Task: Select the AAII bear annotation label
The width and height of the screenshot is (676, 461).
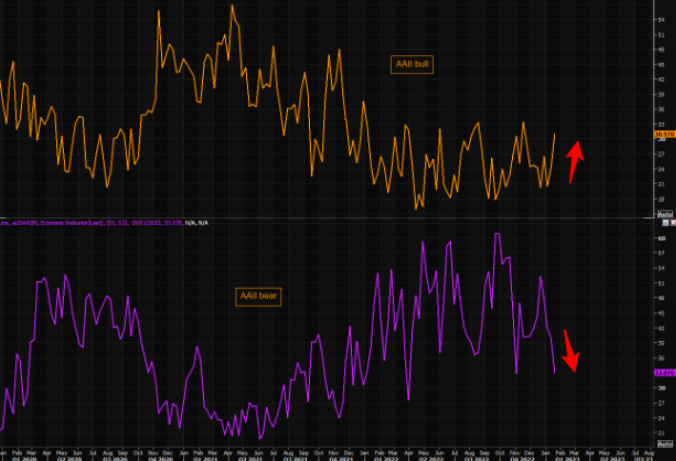Action: [x=258, y=297]
